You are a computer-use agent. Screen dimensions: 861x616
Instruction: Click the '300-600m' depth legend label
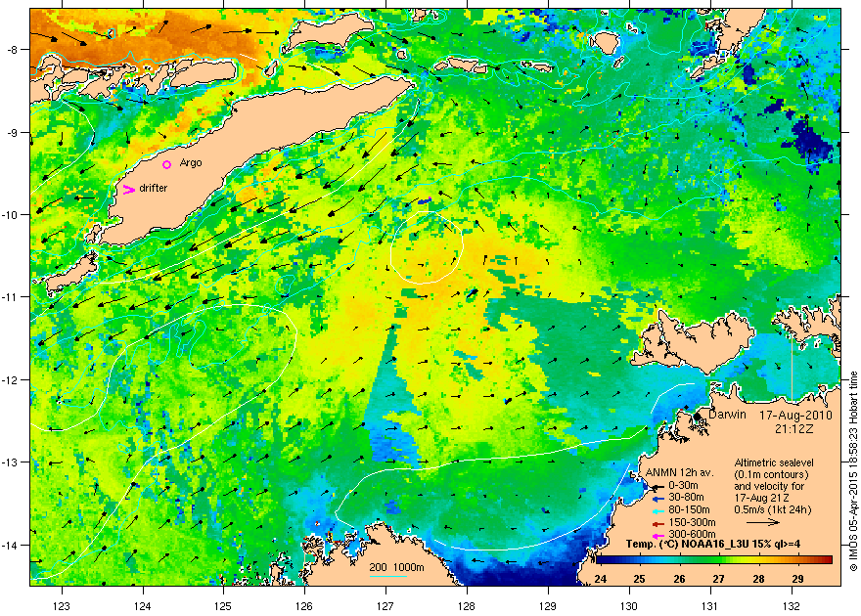692,534
